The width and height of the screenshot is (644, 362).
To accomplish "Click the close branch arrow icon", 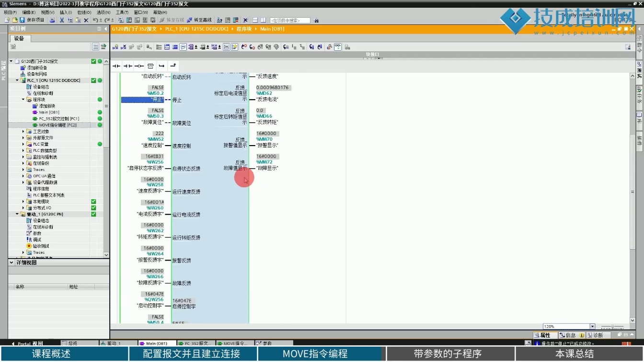I will (x=173, y=66).
